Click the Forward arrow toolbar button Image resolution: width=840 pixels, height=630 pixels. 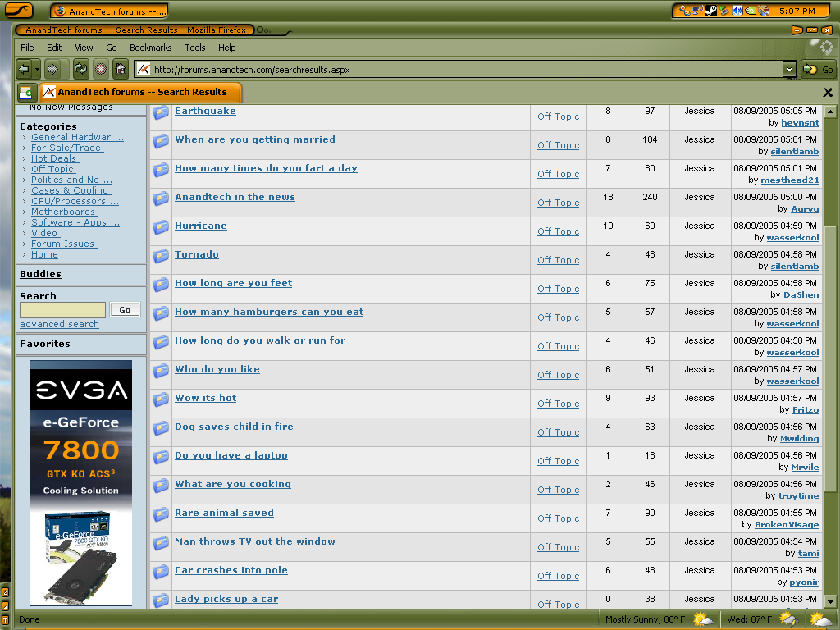click(x=52, y=70)
